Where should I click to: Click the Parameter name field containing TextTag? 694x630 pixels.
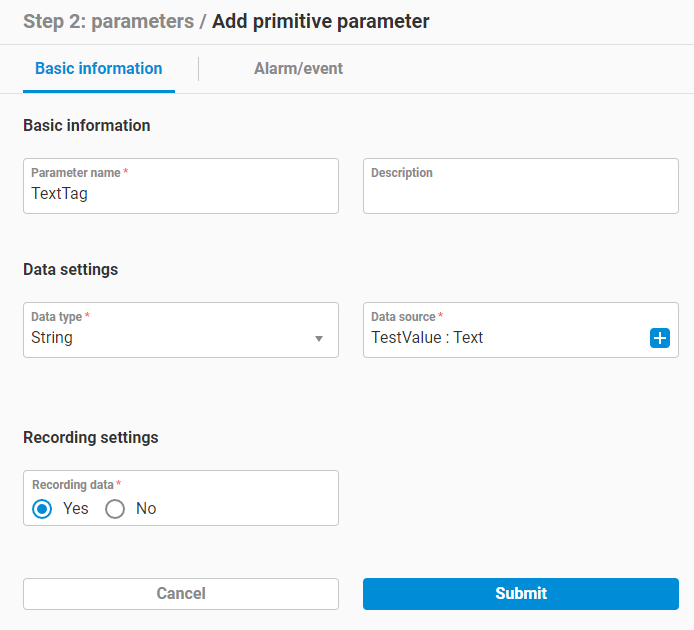point(180,194)
